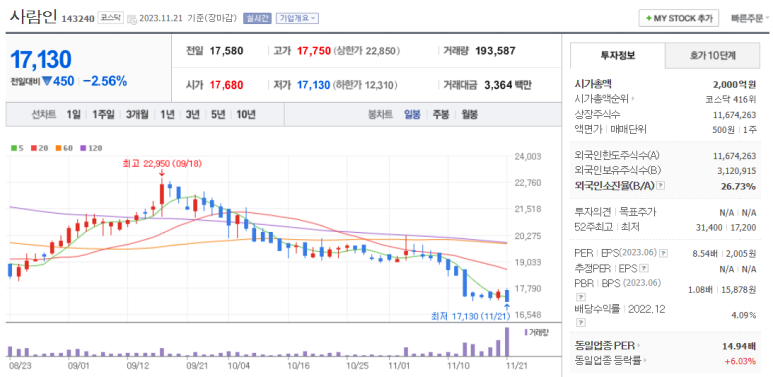Screen dimensions: 773x377
Task: Select the 월봉 monthly candle chart
Action: click(469, 115)
